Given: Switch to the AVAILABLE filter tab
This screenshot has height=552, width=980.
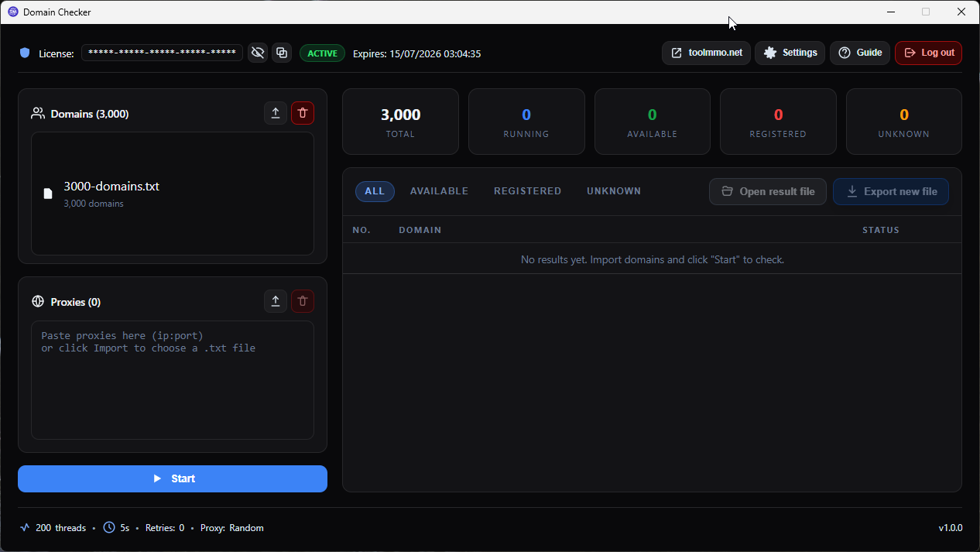Looking at the screenshot, I should coord(439,191).
